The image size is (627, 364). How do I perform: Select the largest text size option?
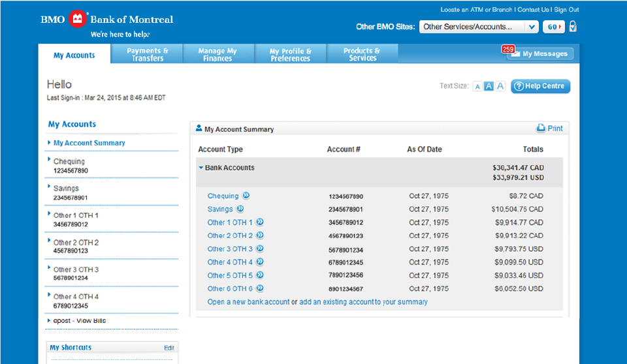(x=500, y=87)
